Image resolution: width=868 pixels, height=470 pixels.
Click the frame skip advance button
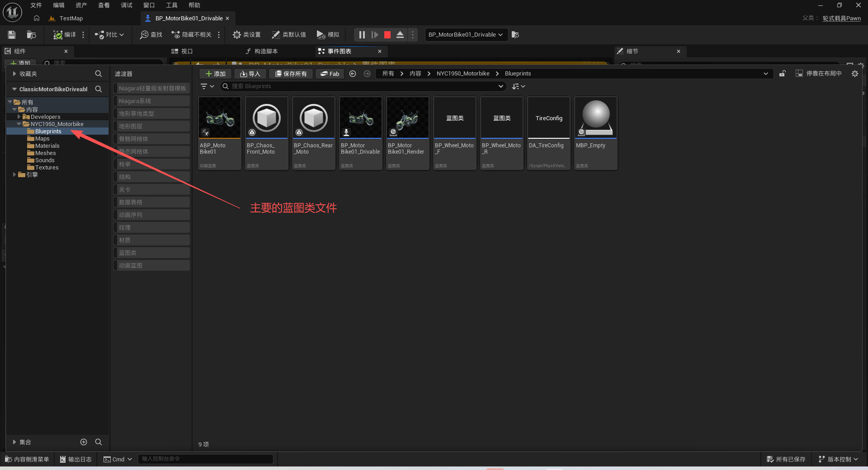tap(375, 35)
